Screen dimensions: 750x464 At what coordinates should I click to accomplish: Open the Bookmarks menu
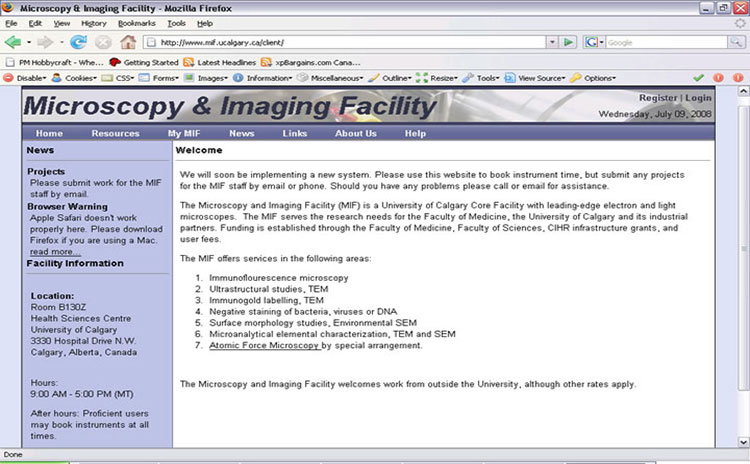(137, 23)
